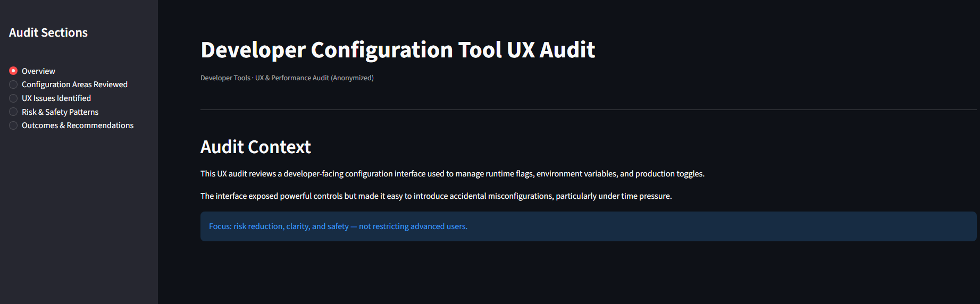Click the 'Developer Configuration Tool UX Audit' title
Screen dimensions: 980x304
click(398, 50)
